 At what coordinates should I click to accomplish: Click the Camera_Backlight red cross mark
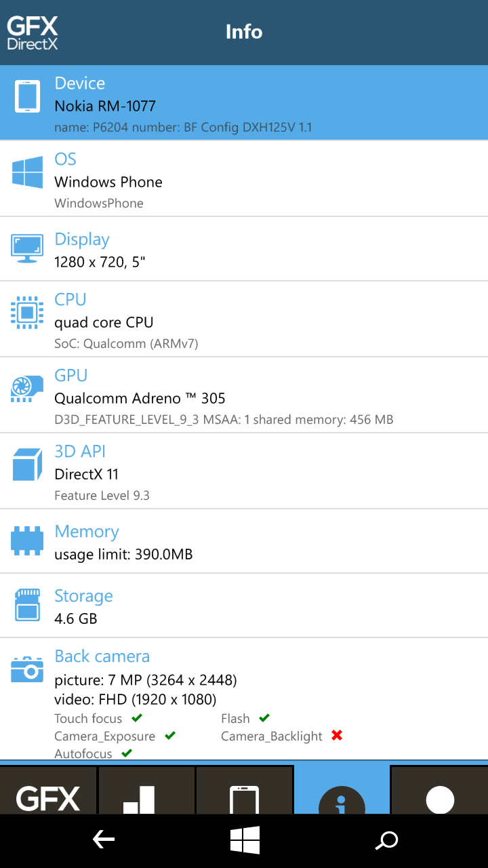point(337,735)
